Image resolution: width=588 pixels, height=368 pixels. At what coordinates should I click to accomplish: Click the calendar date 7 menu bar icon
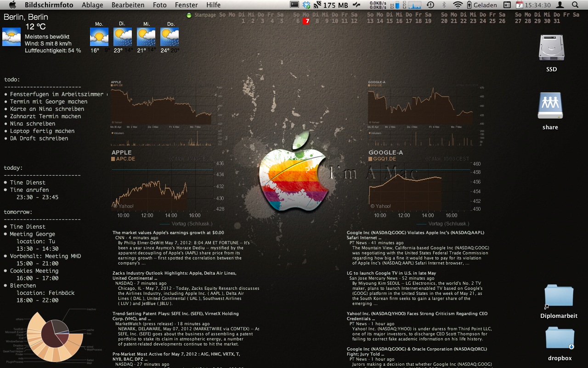[x=519, y=5]
